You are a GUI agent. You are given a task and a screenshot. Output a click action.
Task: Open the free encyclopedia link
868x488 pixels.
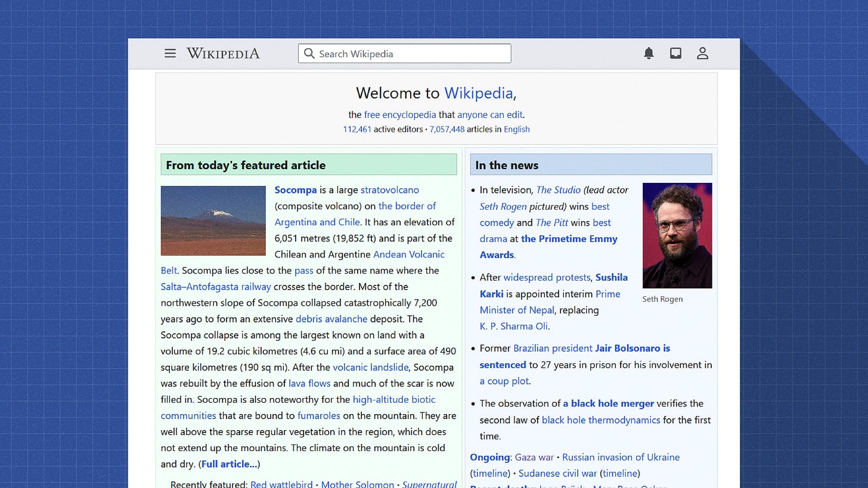point(400,115)
